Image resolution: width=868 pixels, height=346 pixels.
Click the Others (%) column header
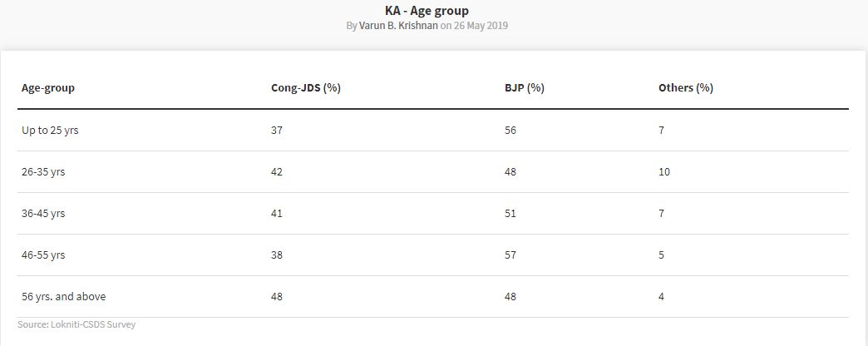tap(685, 88)
